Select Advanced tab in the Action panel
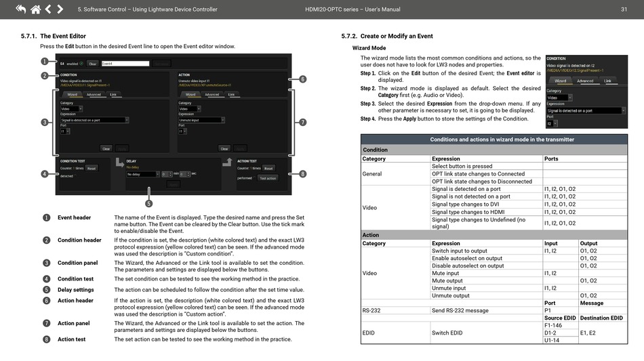Viewport: 644px width, 361px height. tap(212, 94)
